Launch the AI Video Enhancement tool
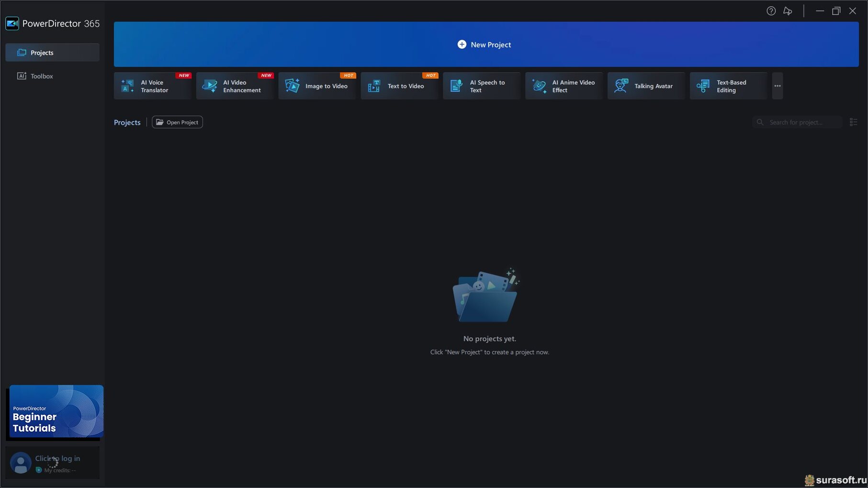The image size is (868, 488). pyautogui.click(x=235, y=86)
